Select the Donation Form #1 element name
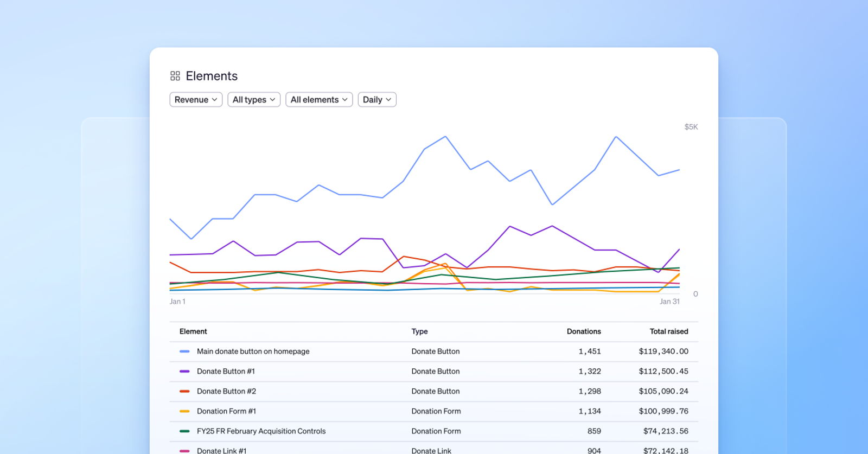This screenshot has width=868, height=454. coord(226,411)
